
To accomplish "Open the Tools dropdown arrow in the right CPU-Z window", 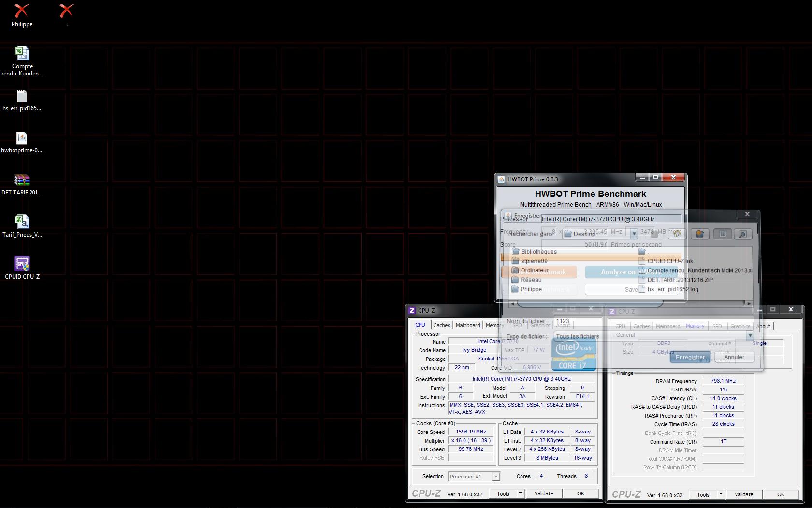I will point(721,494).
